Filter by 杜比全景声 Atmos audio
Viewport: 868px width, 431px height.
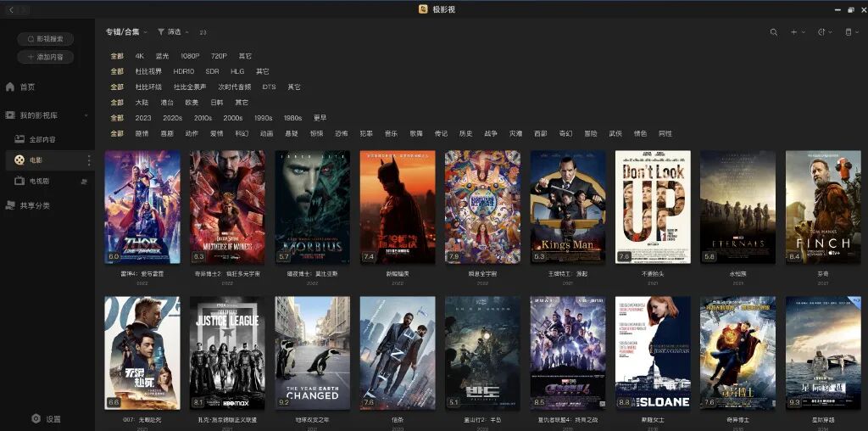tap(190, 87)
